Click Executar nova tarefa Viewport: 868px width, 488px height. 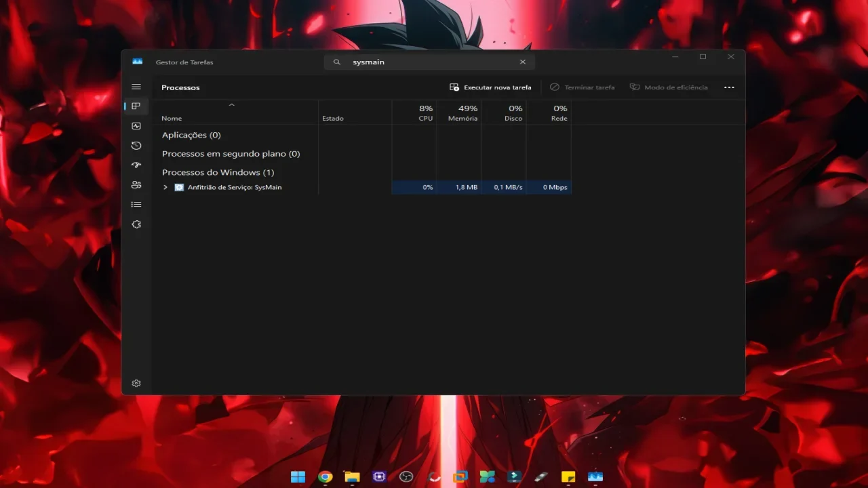pyautogui.click(x=491, y=87)
